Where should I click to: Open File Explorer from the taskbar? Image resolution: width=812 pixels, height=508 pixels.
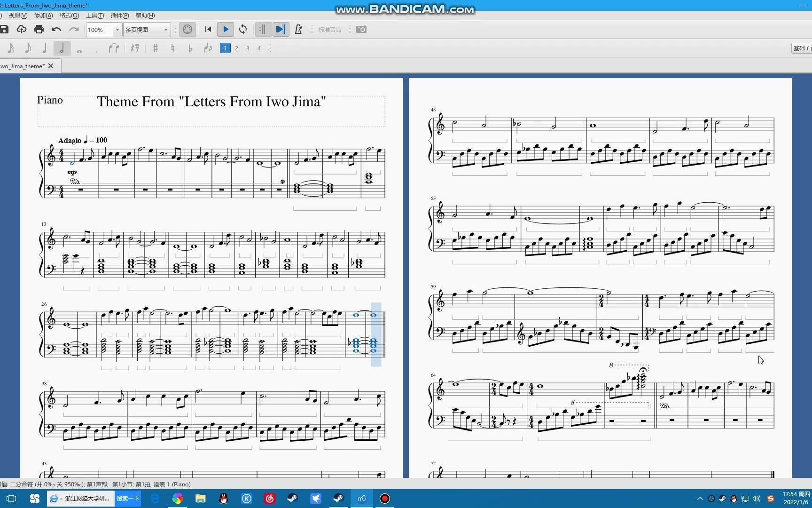pyautogui.click(x=201, y=499)
